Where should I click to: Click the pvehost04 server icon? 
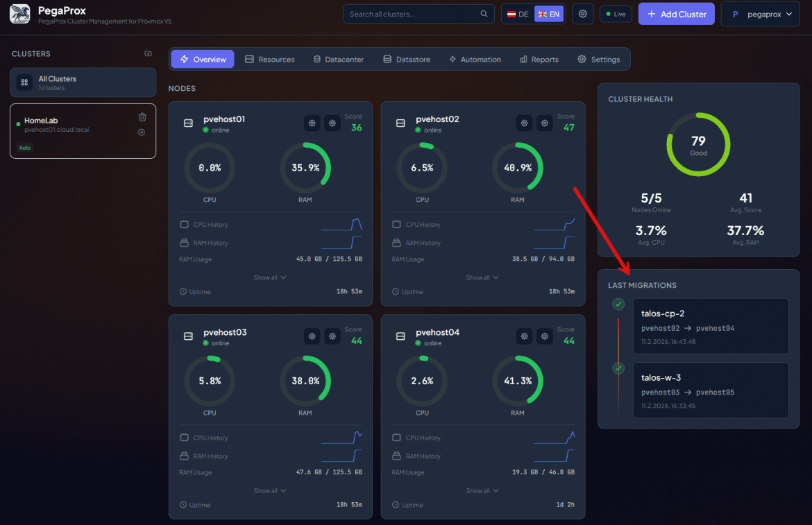coord(400,336)
